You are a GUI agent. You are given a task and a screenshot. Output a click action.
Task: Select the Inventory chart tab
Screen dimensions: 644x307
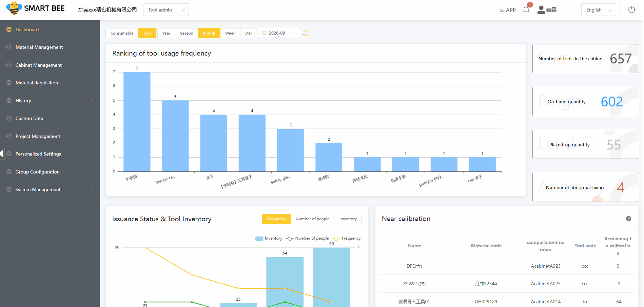348,219
